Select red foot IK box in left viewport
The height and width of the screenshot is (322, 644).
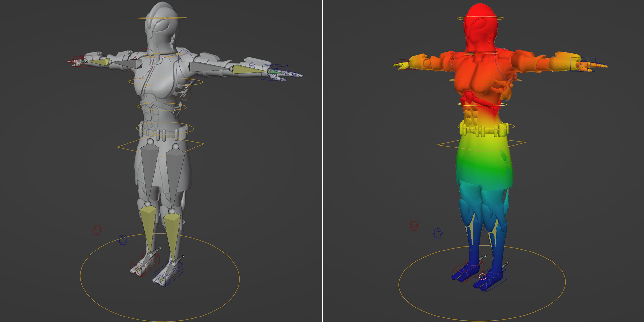coord(145,264)
